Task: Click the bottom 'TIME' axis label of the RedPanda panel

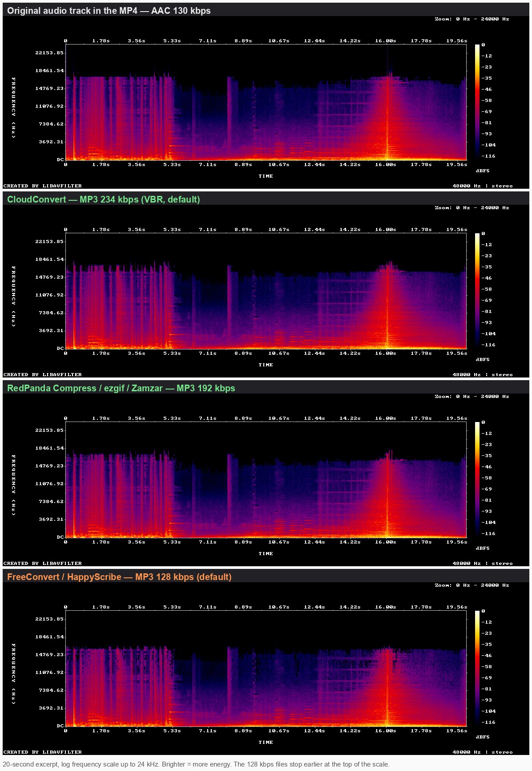Action: point(266,554)
